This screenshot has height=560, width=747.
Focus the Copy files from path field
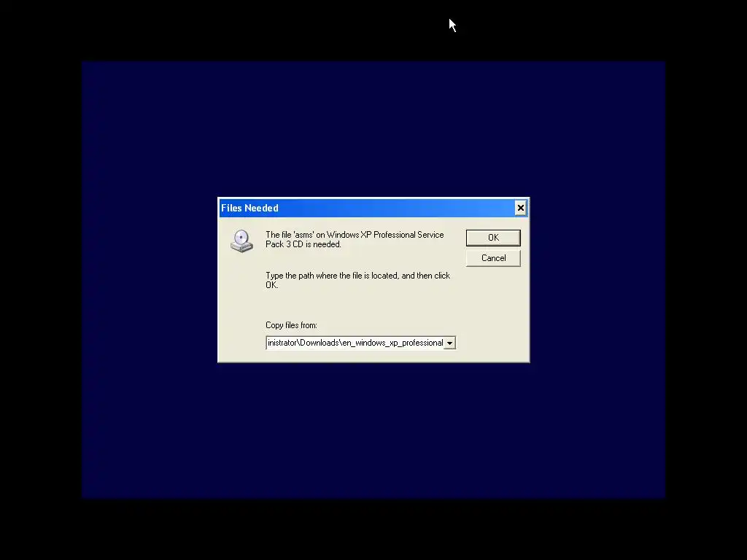point(355,343)
